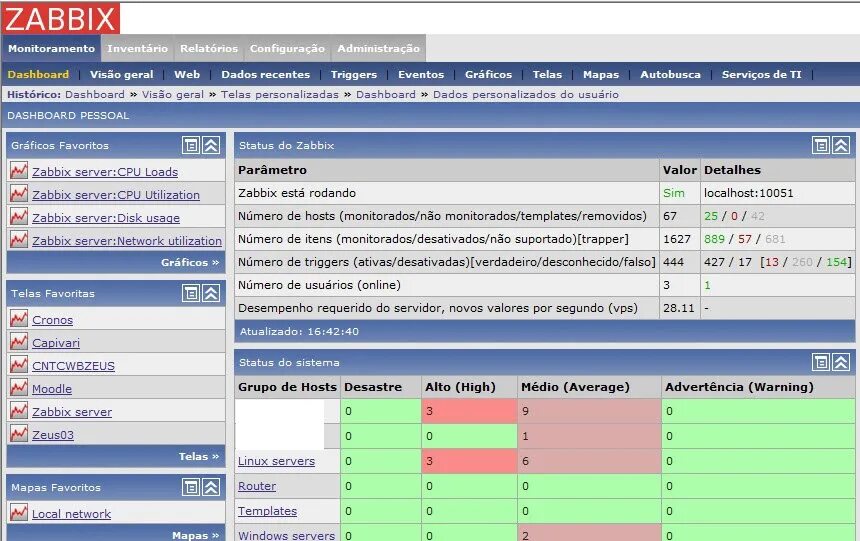Open the Mapas submenu item
860x541 pixels.
click(x=601, y=74)
